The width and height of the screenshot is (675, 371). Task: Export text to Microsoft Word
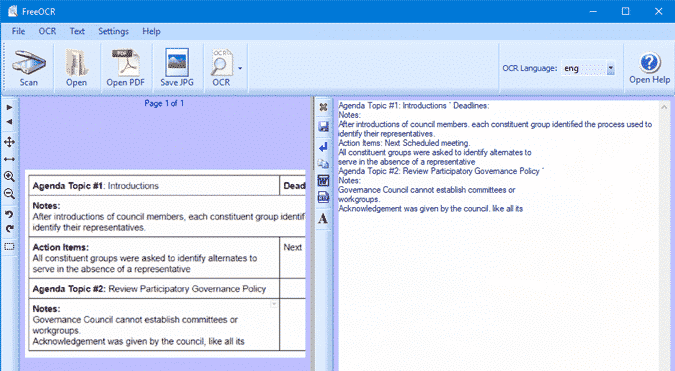[323, 180]
